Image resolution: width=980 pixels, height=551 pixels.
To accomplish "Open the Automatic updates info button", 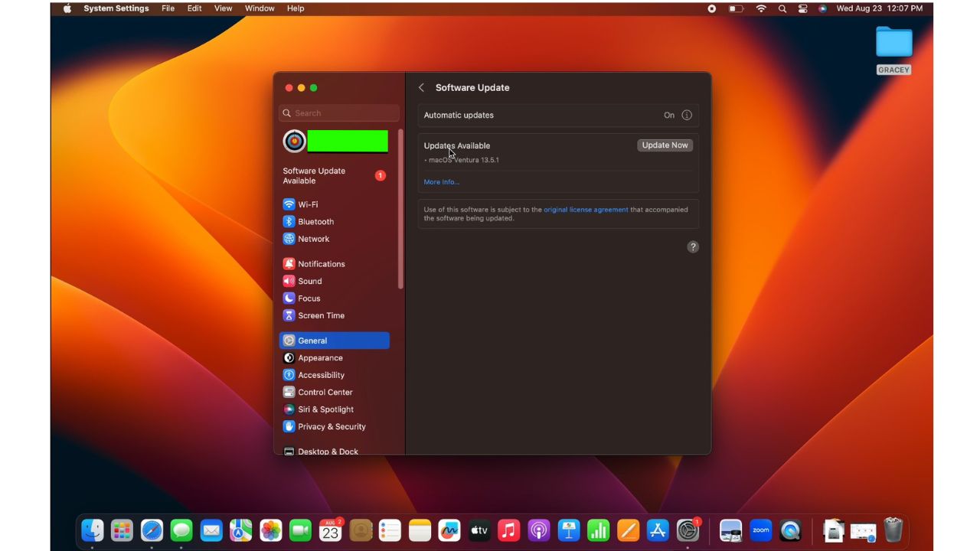I will (687, 115).
